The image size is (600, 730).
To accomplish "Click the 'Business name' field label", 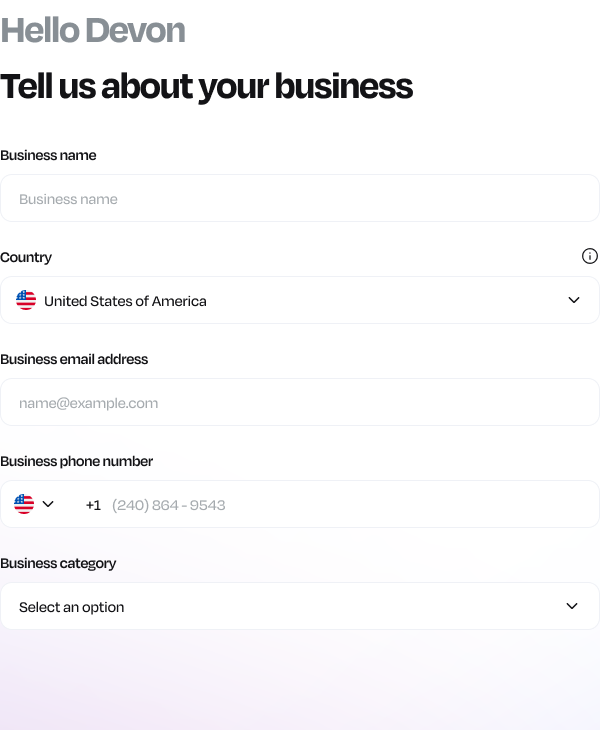I will point(48,155).
